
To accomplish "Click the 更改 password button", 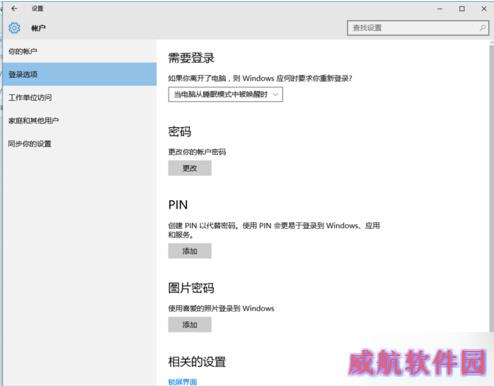I will click(190, 168).
